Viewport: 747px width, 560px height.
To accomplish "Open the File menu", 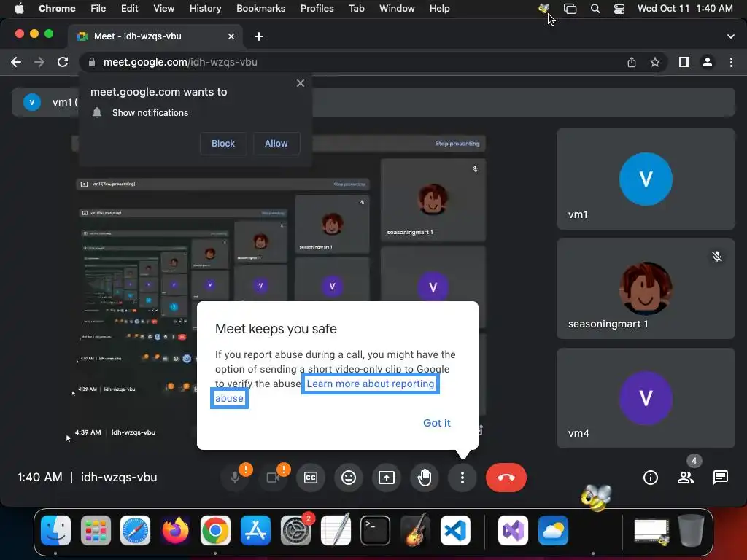I will point(98,9).
